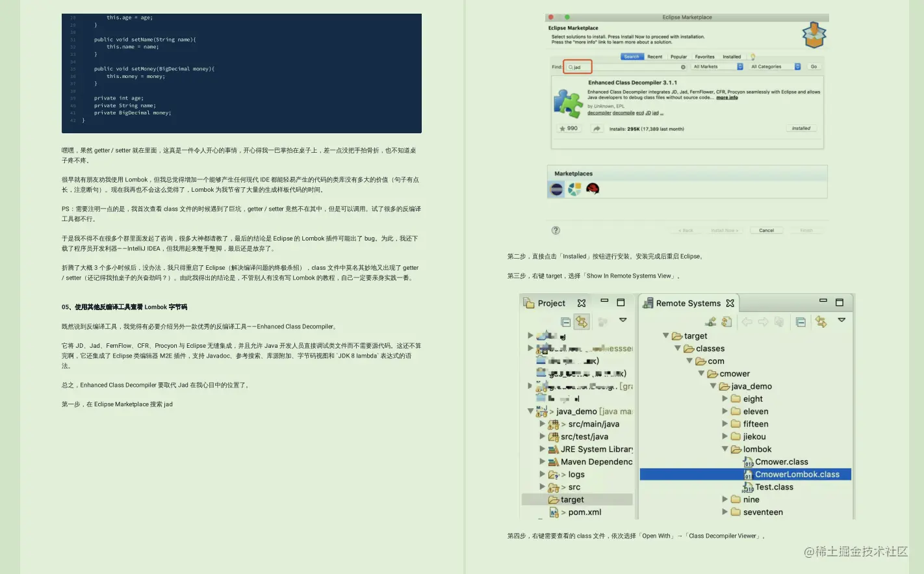
Task: Select Cmower.class file
Action: coord(776,462)
